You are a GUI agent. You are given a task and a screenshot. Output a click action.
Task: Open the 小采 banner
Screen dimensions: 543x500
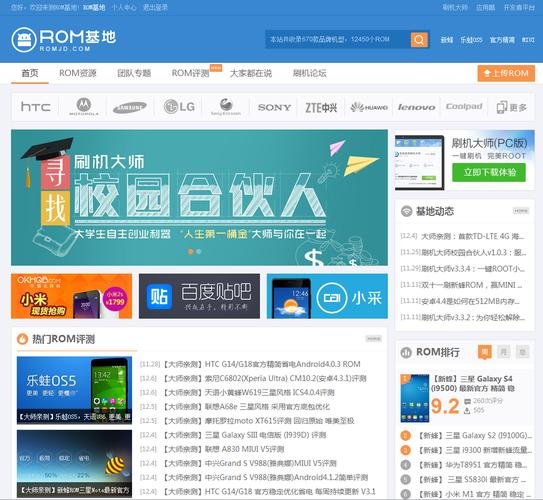click(x=327, y=296)
